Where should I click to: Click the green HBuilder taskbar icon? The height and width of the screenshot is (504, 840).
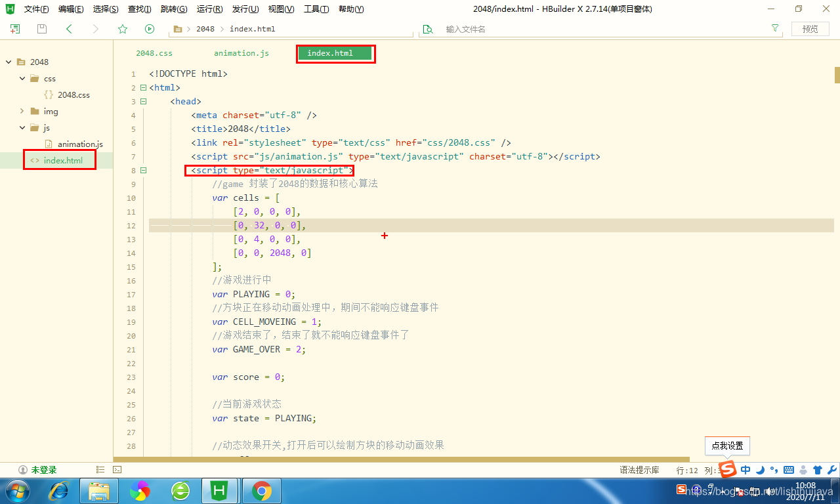coord(220,491)
